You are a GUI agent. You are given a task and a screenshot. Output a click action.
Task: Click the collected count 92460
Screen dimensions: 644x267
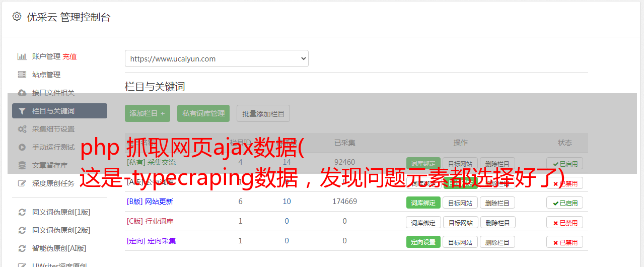click(x=344, y=162)
